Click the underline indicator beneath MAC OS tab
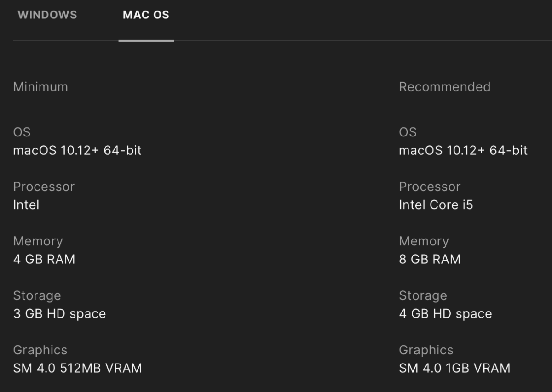 pyautogui.click(x=146, y=40)
